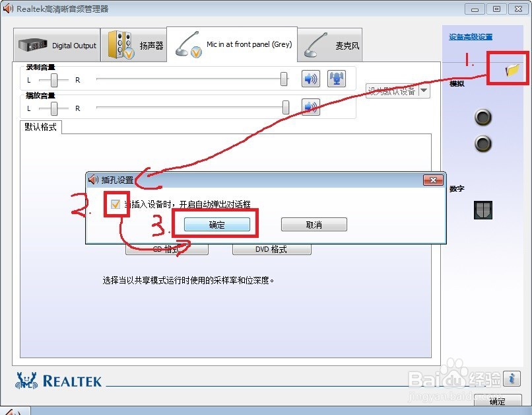The height and width of the screenshot is (415, 532).
Task: Switch to Digital Output tab
Action: pos(57,45)
